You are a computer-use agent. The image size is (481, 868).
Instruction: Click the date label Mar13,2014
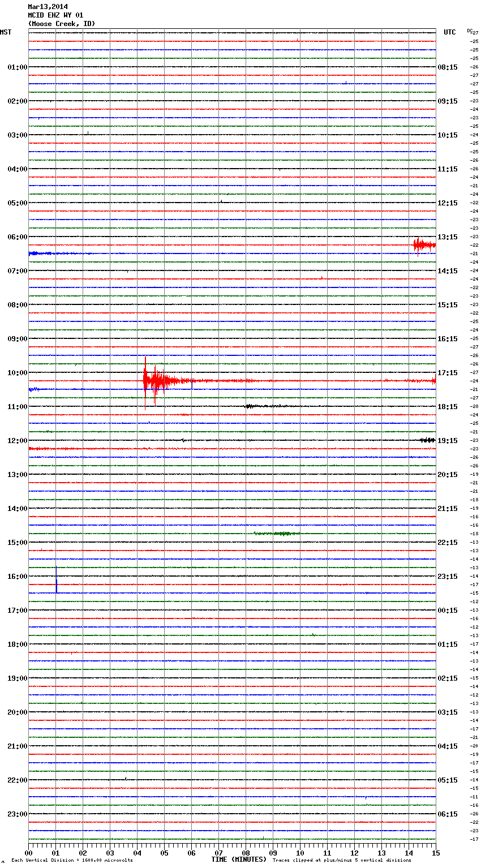pos(48,7)
